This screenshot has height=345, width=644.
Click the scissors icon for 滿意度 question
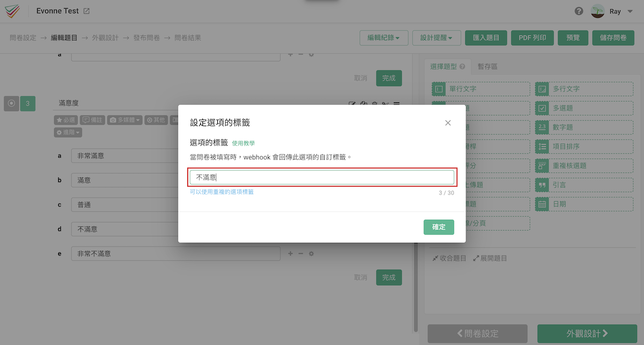coord(386,104)
